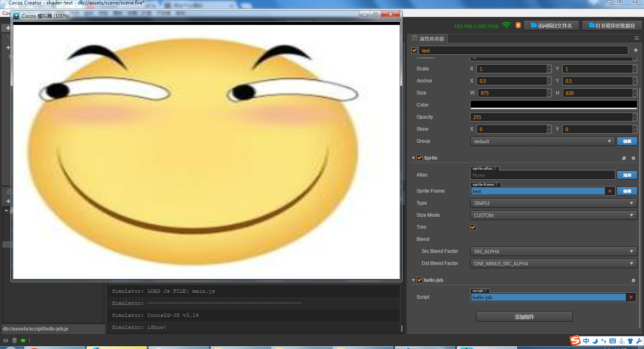
Task: Toggle the Sogou Chinese mode 中 icon
Action: pyautogui.click(x=586, y=341)
